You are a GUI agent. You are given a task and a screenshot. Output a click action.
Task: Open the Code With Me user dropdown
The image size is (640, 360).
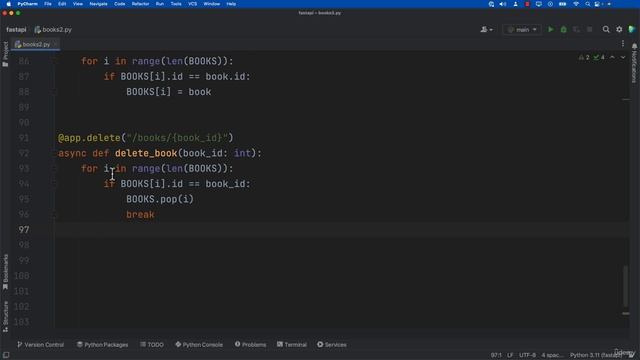tap(486, 29)
